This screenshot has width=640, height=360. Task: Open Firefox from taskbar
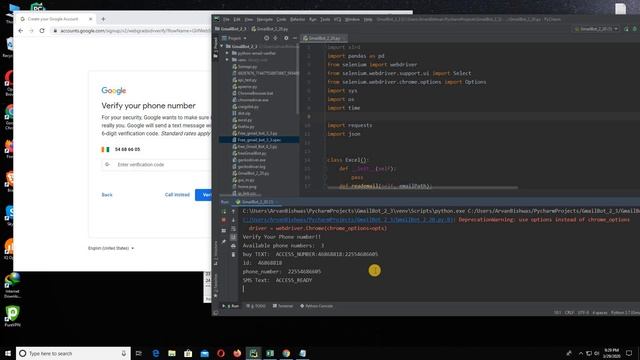[237, 353]
